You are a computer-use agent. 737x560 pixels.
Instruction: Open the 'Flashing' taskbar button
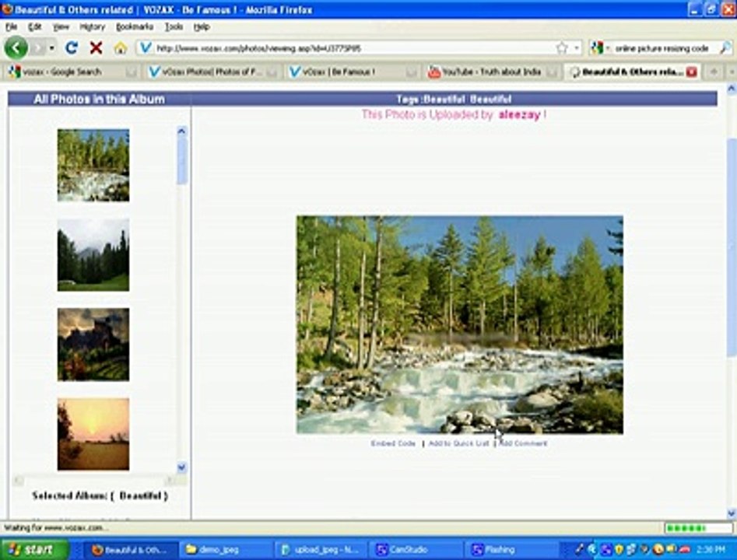click(512, 550)
